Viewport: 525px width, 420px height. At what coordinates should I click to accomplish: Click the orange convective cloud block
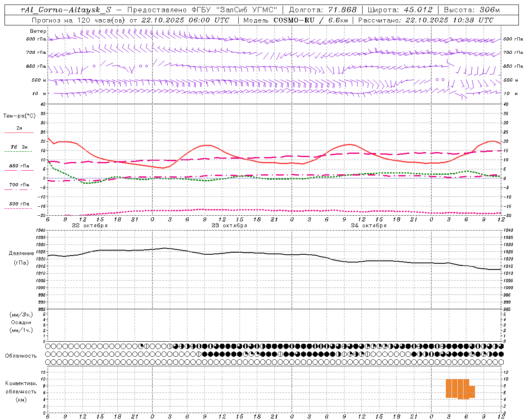coord(459,389)
